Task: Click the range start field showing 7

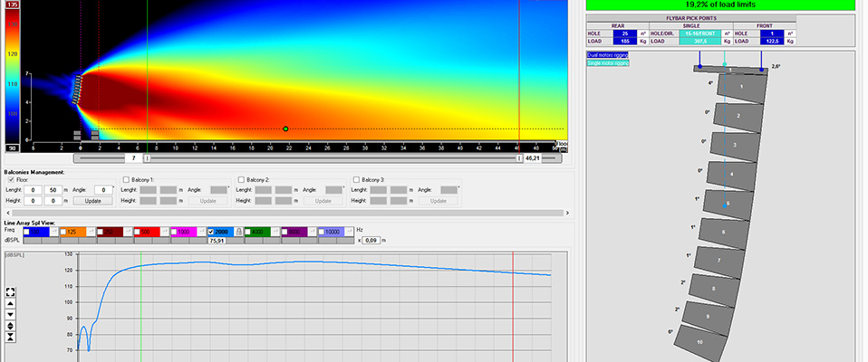Action: click(133, 158)
